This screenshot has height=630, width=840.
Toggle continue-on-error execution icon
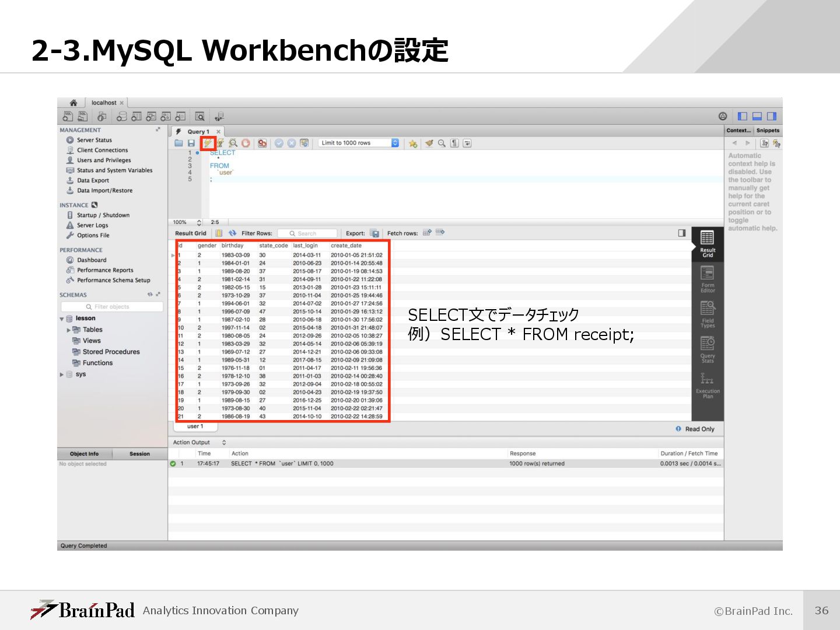[x=262, y=143]
